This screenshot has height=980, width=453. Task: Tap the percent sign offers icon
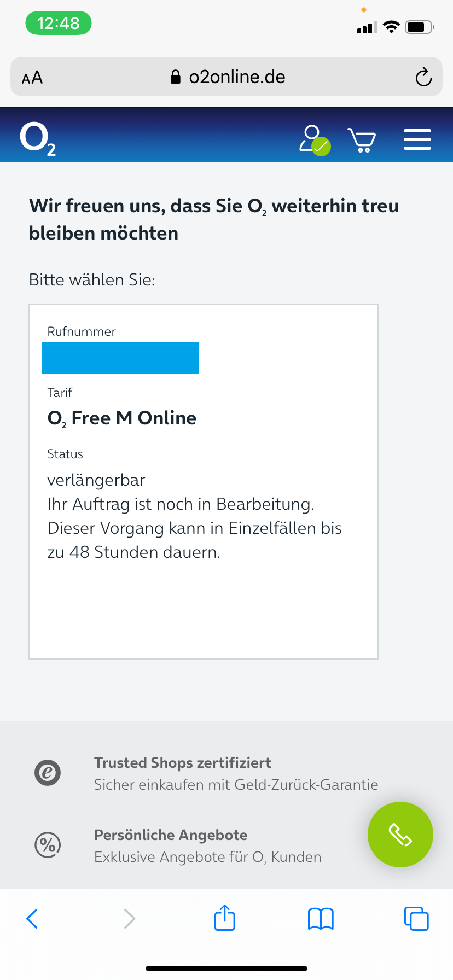click(x=48, y=845)
